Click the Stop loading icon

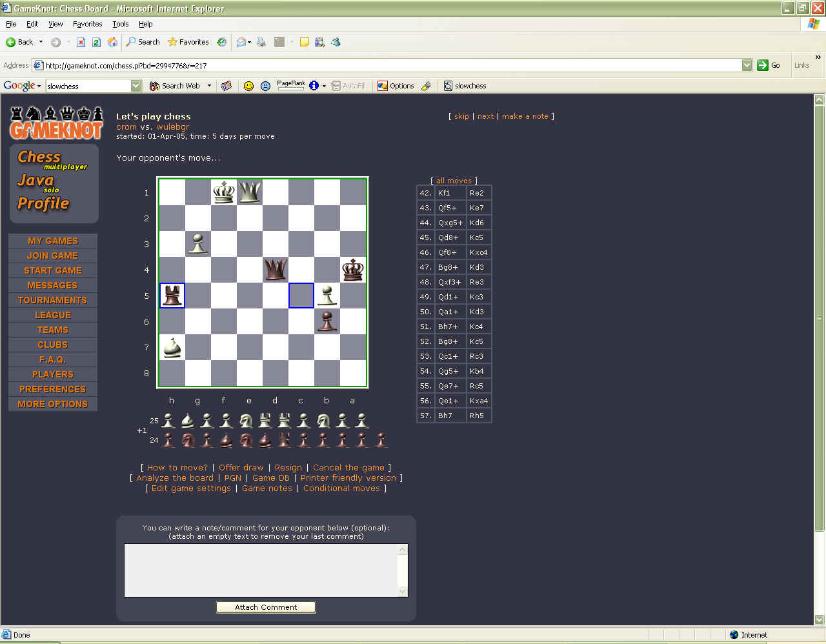click(x=81, y=42)
